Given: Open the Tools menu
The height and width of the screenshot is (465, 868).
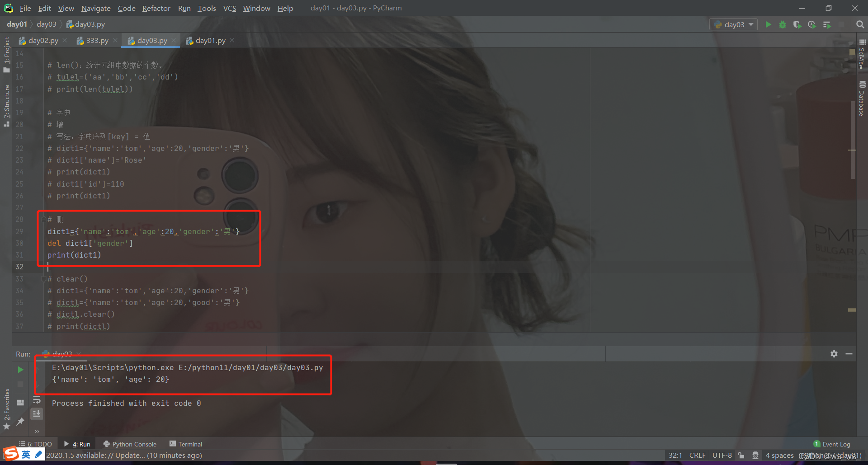Looking at the screenshot, I should 207,8.
